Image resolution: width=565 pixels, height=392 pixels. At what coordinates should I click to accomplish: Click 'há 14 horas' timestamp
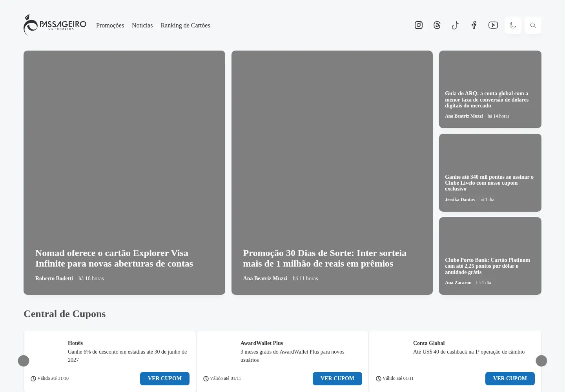click(498, 116)
